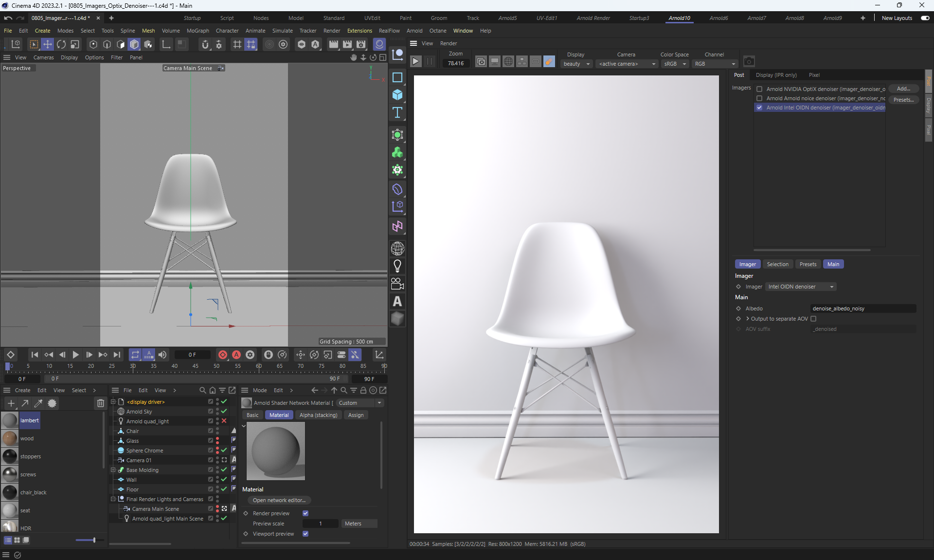Click the cube primitive icon
The width and height of the screenshot is (934, 560).
[397, 94]
